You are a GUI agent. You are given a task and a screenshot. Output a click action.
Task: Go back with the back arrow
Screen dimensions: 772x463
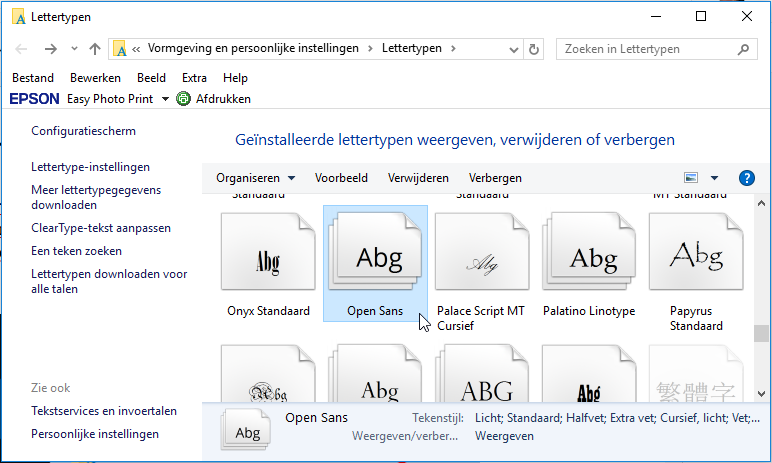21,49
